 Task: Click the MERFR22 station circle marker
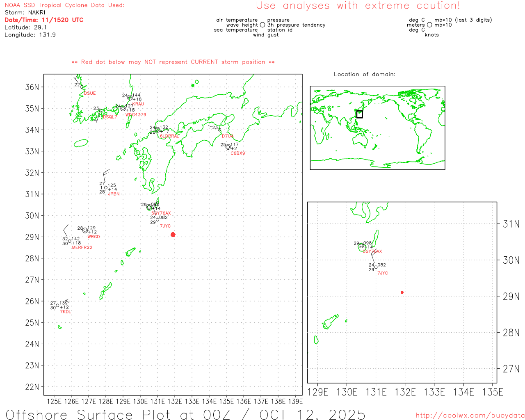coord(70,241)
